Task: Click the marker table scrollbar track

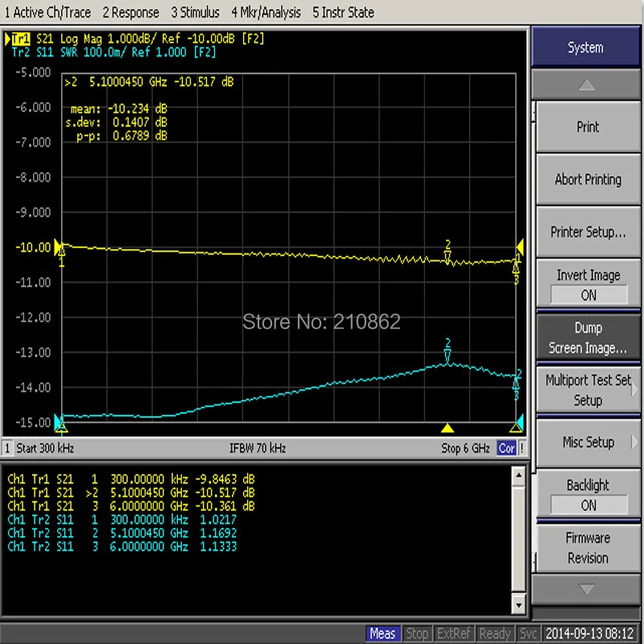Action: [x=518, y=540]
